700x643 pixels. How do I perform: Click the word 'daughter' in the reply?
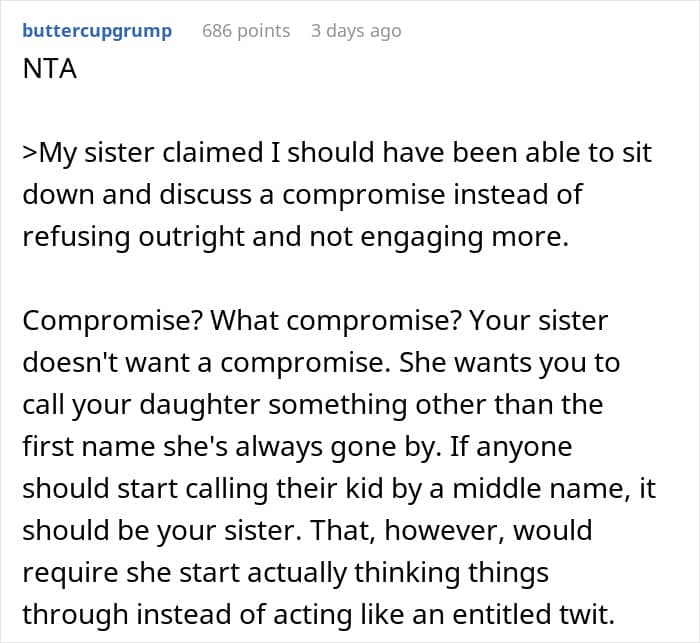tap(200, 406)
